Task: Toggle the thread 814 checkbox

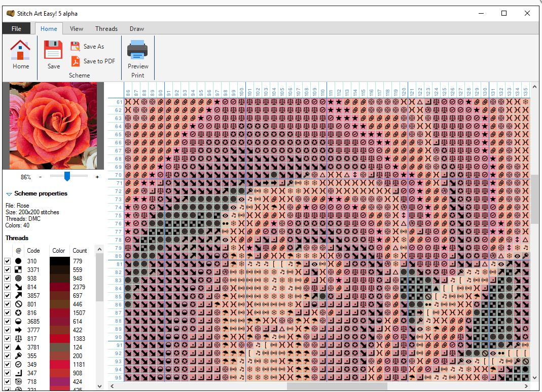Action: [x=7, y=287]
